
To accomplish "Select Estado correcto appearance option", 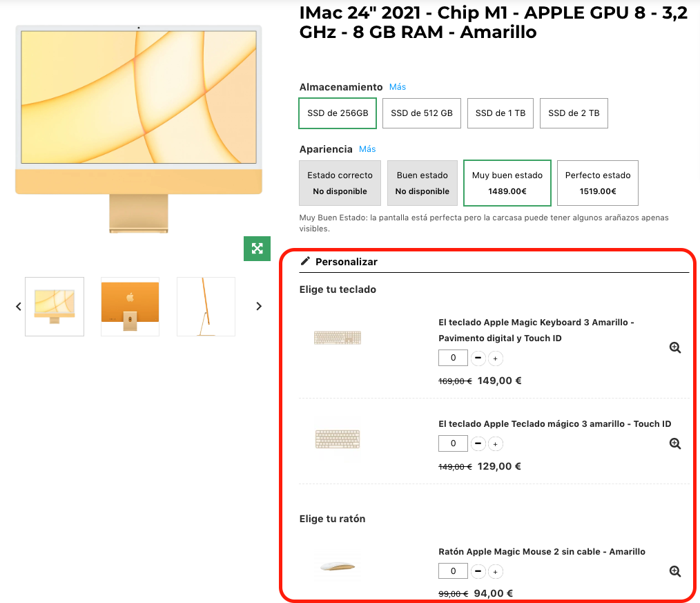I will (340, 183).
